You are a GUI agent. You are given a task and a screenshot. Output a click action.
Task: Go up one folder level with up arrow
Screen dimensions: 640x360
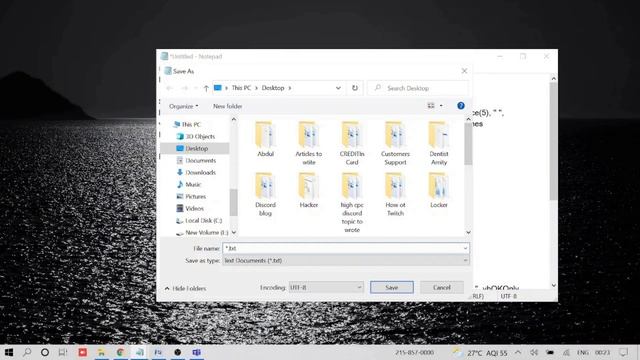pos(206,88)
